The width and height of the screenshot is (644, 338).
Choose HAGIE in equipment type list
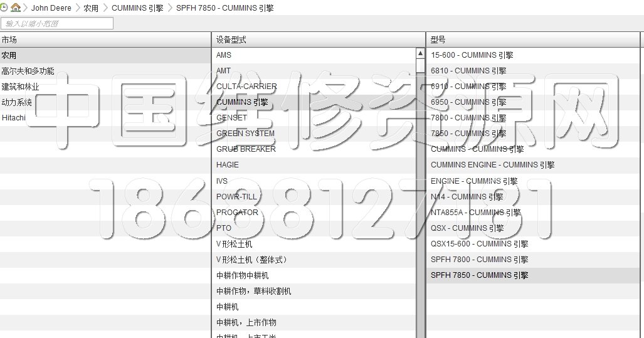tap(227, 165)
